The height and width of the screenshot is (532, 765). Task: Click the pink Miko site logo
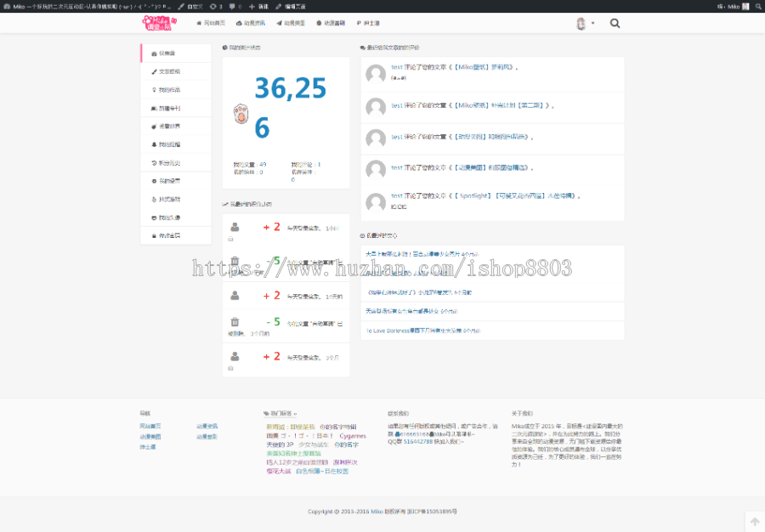(160, 23)
